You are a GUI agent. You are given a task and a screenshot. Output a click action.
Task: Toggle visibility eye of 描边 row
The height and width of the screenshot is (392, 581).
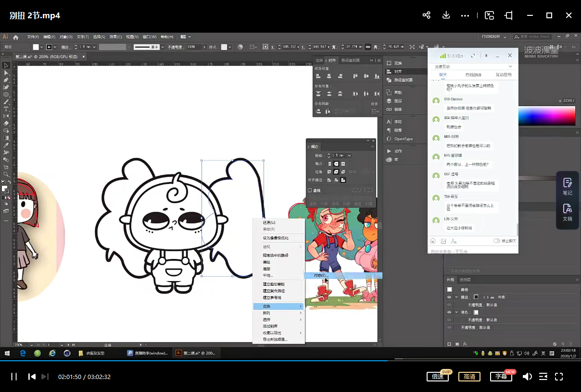coord(449,297)
